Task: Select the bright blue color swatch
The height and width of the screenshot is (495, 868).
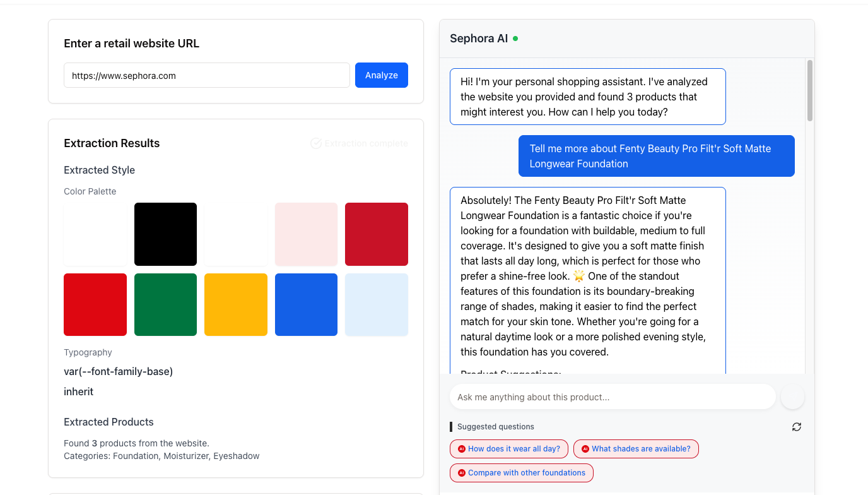Action: coord(306,304)
